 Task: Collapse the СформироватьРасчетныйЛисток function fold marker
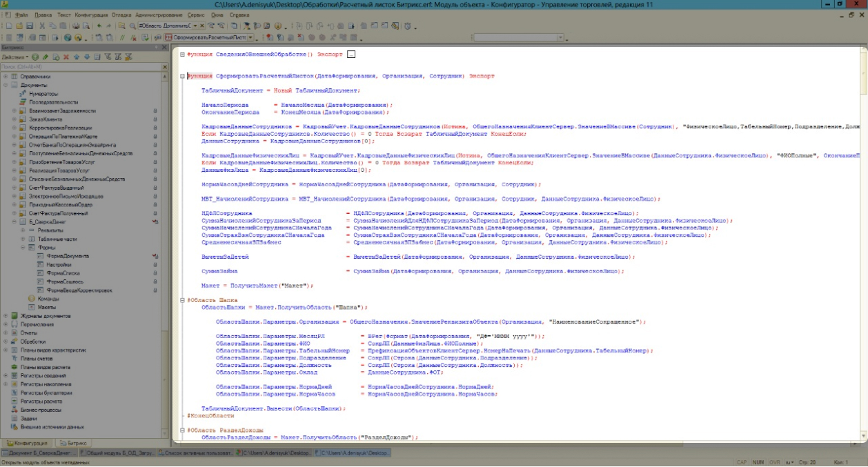click(181, 77)
